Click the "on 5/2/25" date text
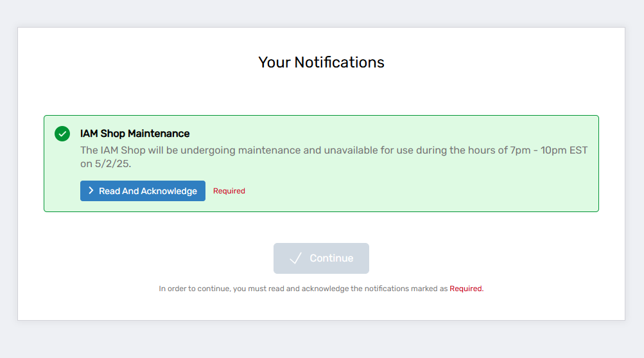This screenshot has height=358, width=644. point(105,164)
